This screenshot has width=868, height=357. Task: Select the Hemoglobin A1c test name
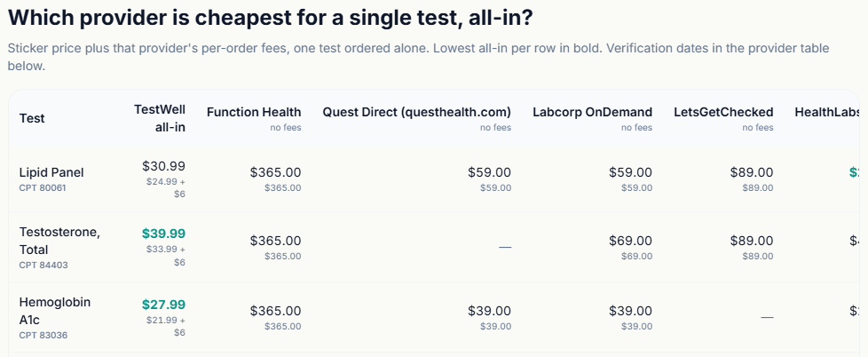(x=55, y=311)
